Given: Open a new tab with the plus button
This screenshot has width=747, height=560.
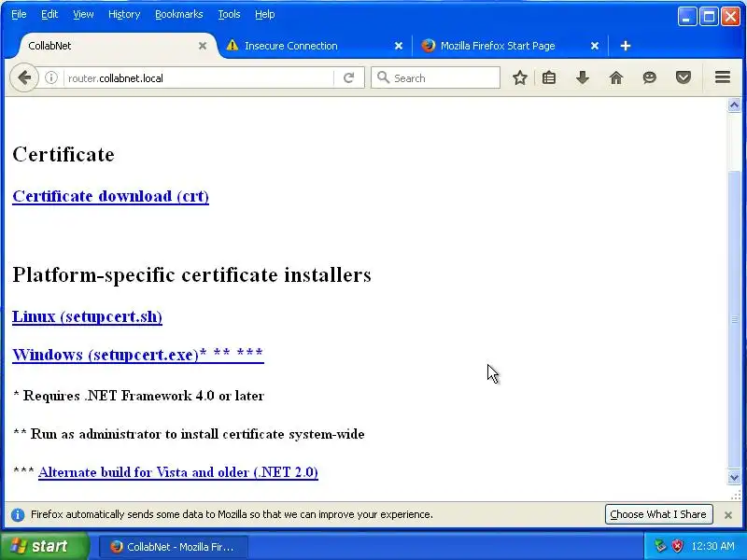Looking at the screenshot, I should pyautogui.click(x=626, y=46).
